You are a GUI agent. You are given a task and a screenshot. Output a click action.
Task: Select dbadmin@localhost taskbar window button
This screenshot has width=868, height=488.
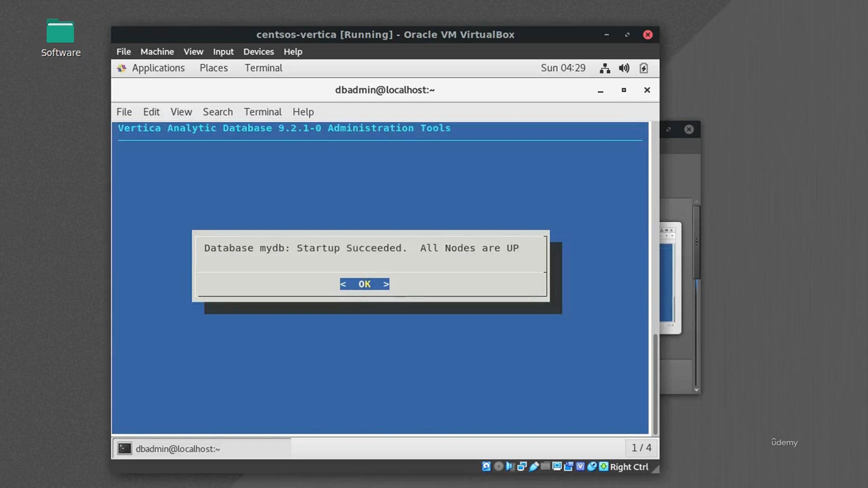[202, 449]
